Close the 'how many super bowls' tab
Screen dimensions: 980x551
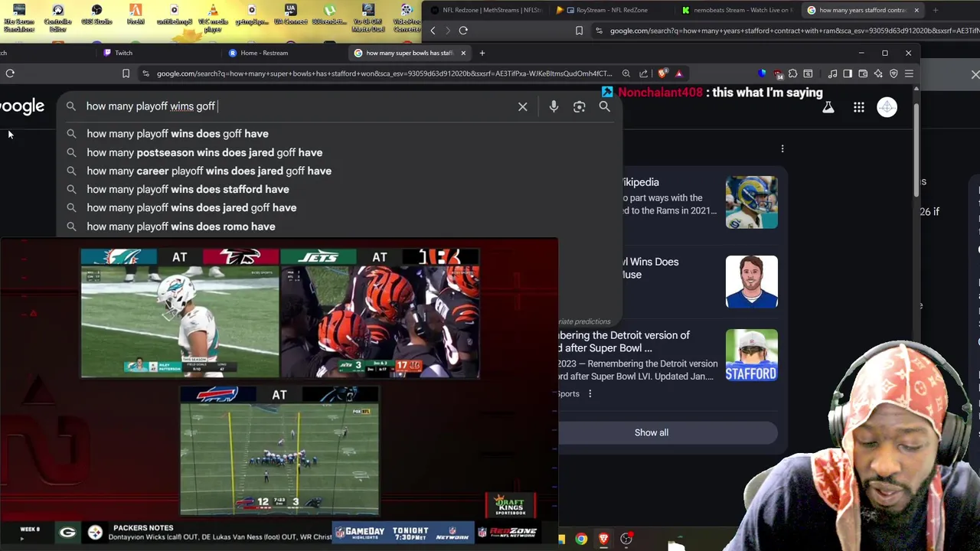tap(463, 53)
